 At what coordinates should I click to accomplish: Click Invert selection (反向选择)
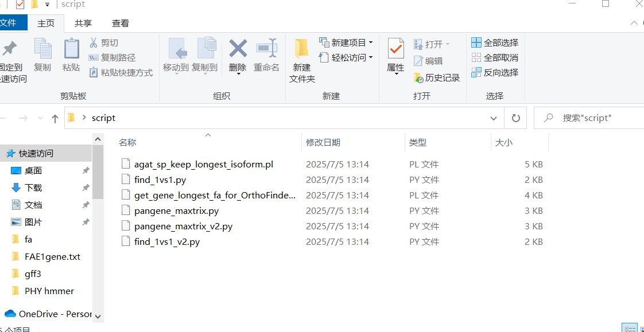tap(495, 73)
